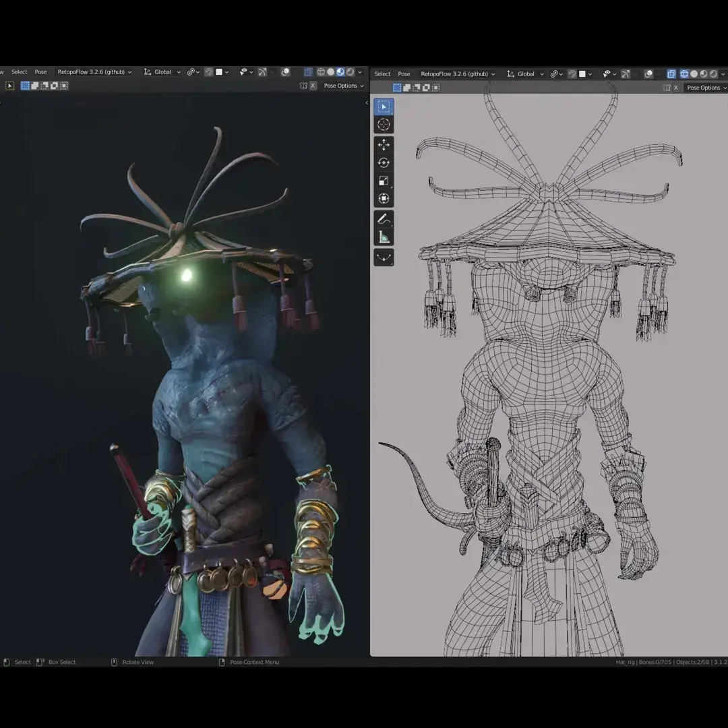Choose the Rotate tool in right viewport

[384, 162]
